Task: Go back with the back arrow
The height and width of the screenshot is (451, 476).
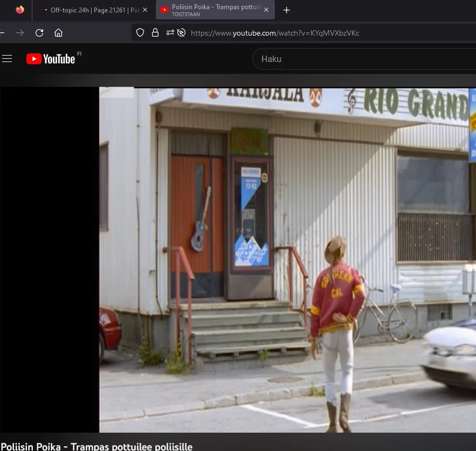Action: (2, 33)
